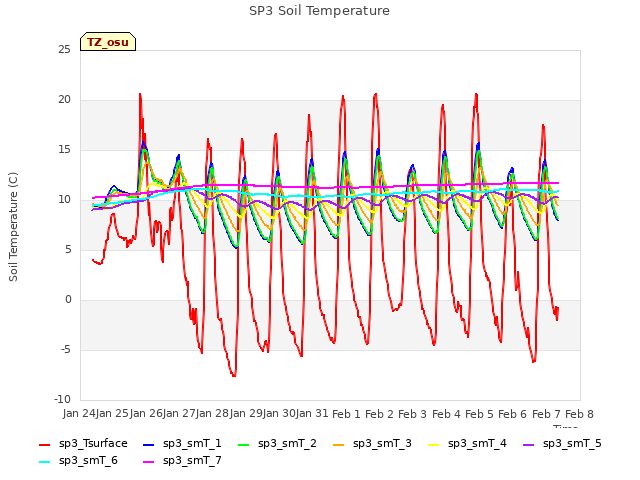Toggle the sp3_smT_6 legend entry
The height and width of the screenshot is (480, 640).
[78, 461]
